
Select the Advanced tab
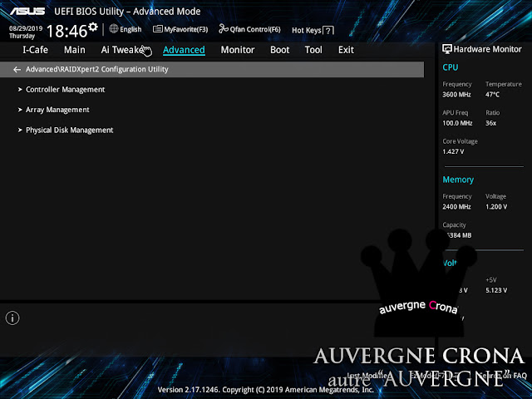click(184, 50)
